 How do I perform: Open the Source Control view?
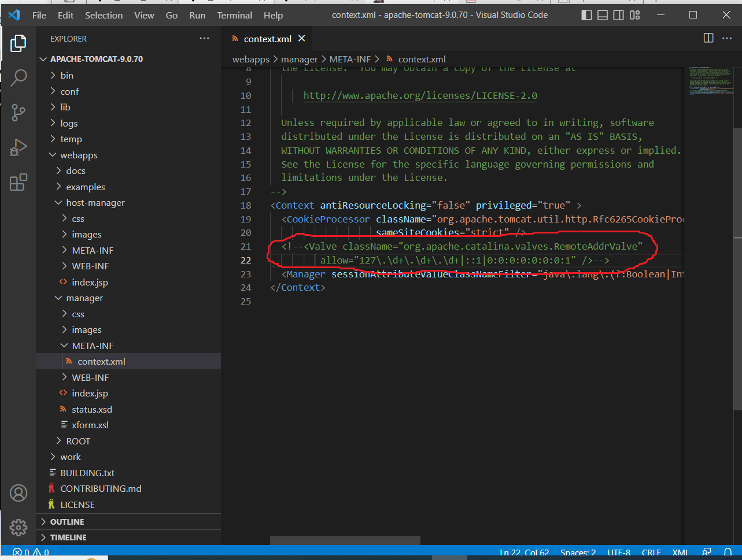18,113
